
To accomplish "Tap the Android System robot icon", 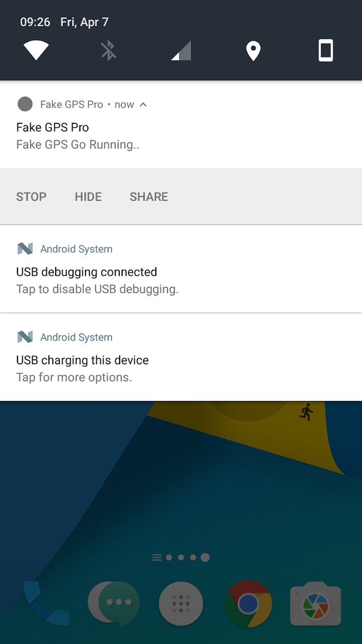I will click(25, 249).
